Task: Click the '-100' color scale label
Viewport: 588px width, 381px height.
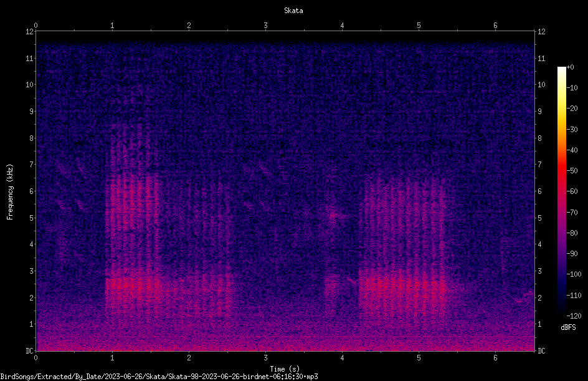Action: (x=574, y=274)
